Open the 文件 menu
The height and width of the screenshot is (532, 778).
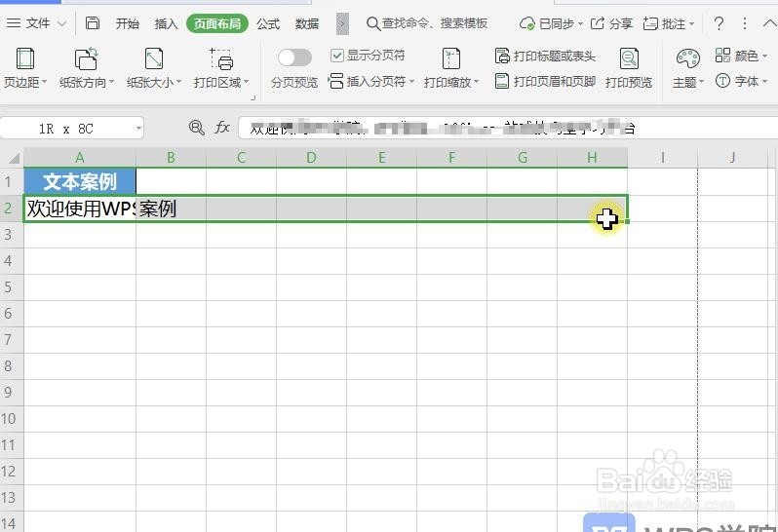pyautogui.click(x=36, y=23)
